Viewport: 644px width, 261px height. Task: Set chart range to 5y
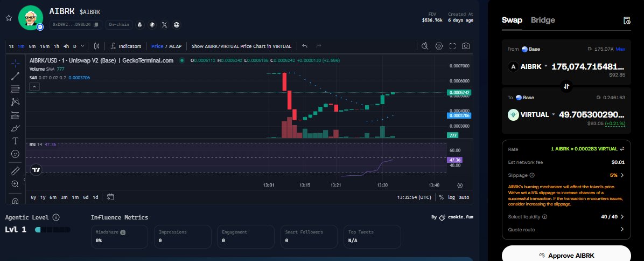tap(33, 197)
